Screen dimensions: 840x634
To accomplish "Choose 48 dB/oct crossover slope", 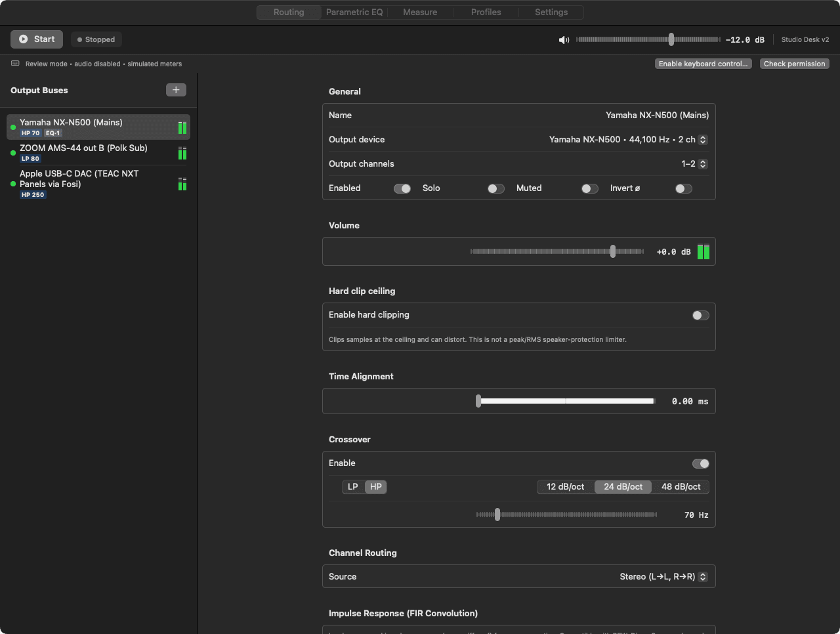I will pyautogui.click(x=681, y=487).
